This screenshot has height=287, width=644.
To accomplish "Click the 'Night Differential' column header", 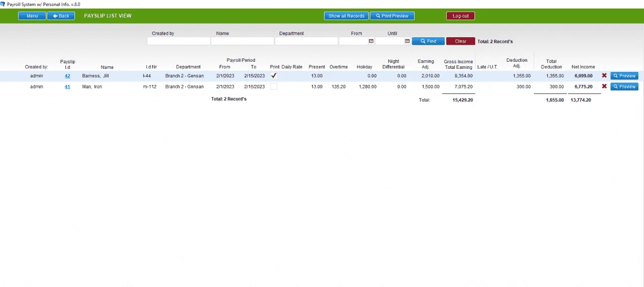I will click(393, 64).
